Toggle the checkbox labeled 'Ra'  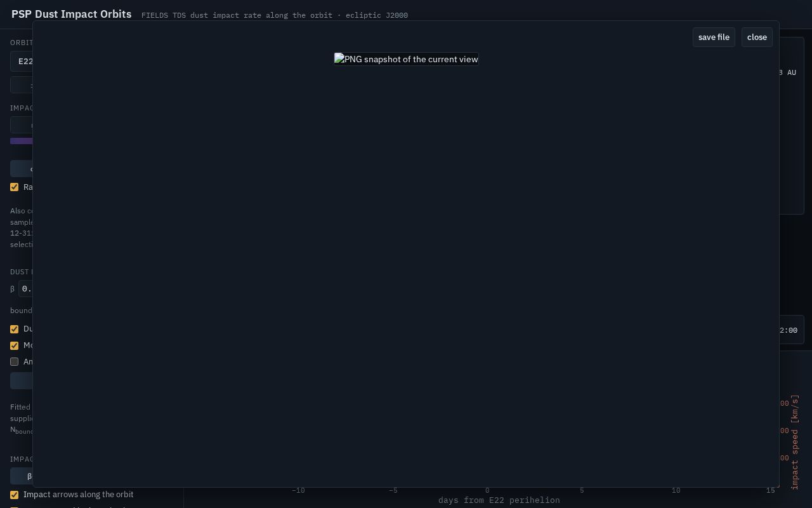[x=14, y=187]
